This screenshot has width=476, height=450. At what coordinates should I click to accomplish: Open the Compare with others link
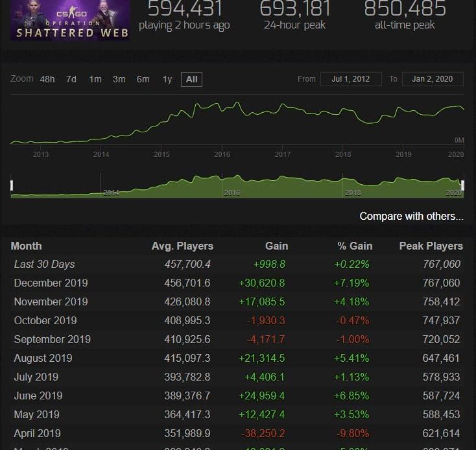[x=411, y=216]
